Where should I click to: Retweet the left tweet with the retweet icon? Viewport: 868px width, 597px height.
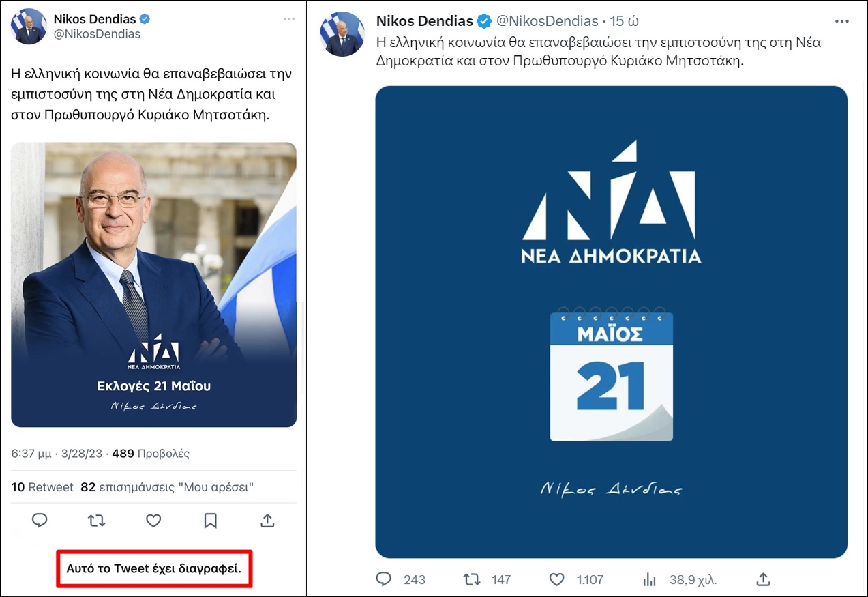tap(97, 521)
